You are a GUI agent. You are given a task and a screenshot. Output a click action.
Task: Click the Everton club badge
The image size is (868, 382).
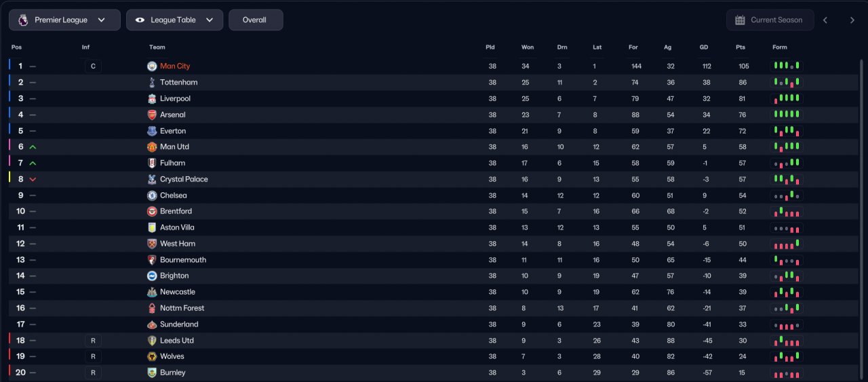tap(152, 131)
